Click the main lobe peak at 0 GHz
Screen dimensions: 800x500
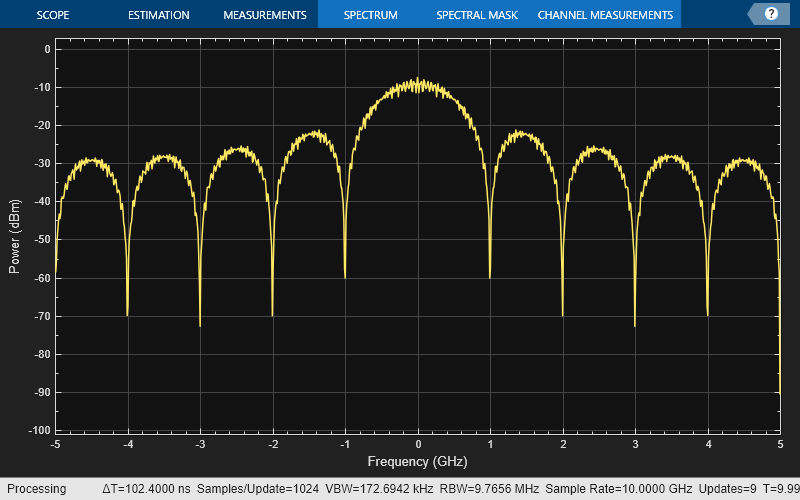point(418,80)
